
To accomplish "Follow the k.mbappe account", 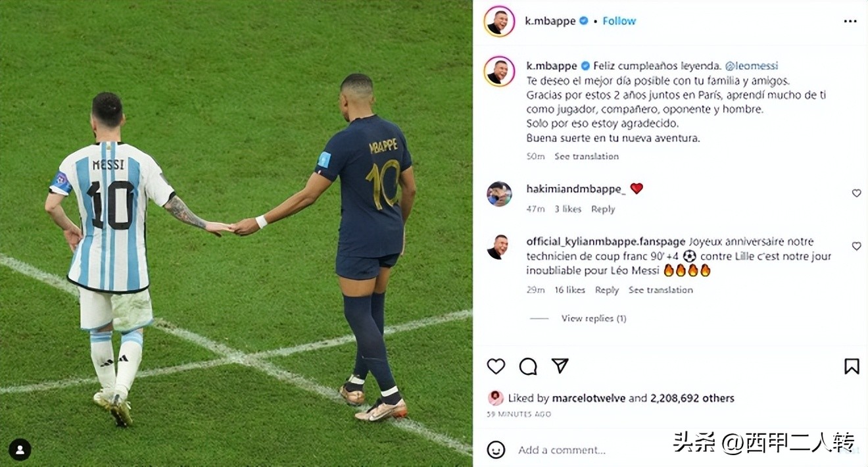I will (619, 21).
